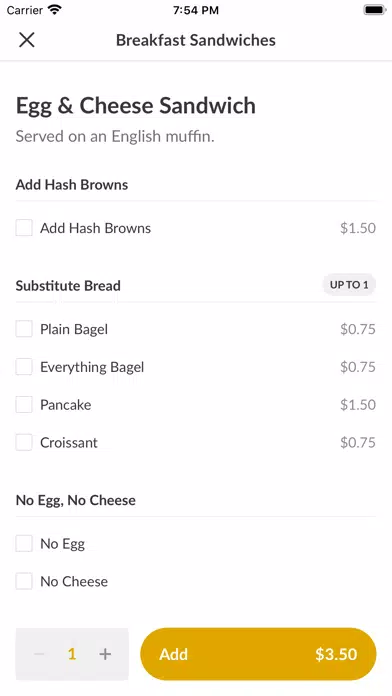Tap the $1.50 Pancake price
This screenshot has width=392, height=696.
(358, 404)
